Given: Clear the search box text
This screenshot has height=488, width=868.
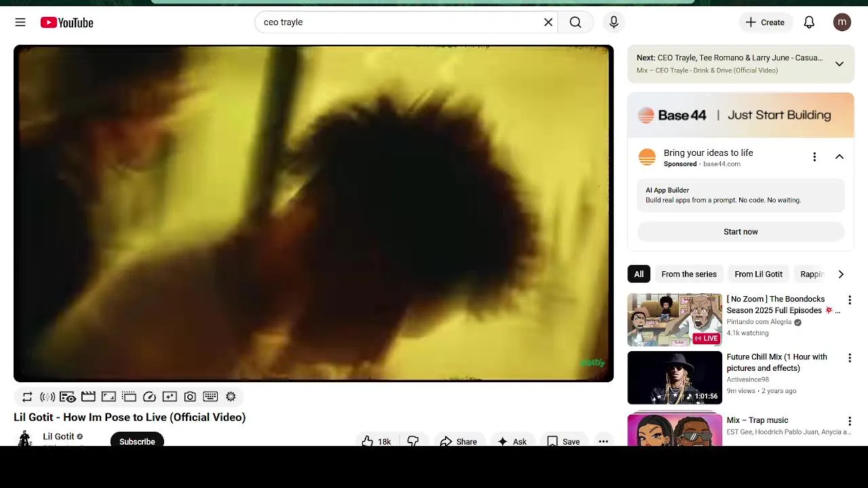Looking at the screenshot, I should point(548,22).
